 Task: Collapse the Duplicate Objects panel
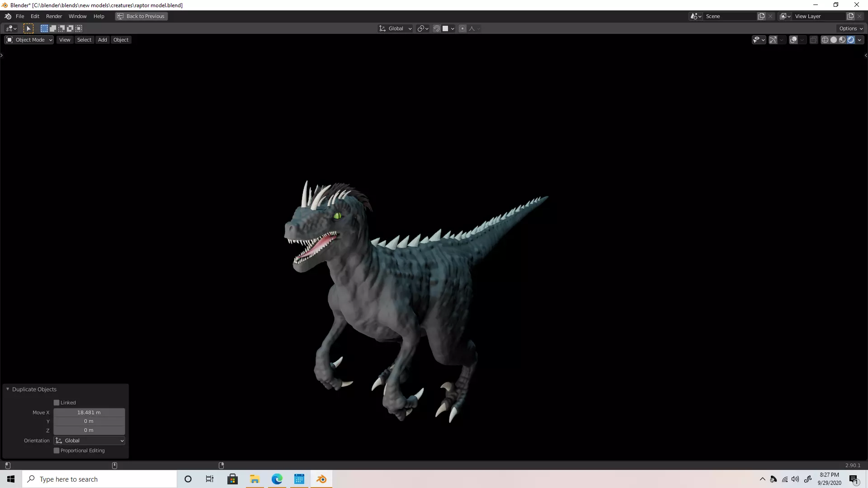point(8,389)
